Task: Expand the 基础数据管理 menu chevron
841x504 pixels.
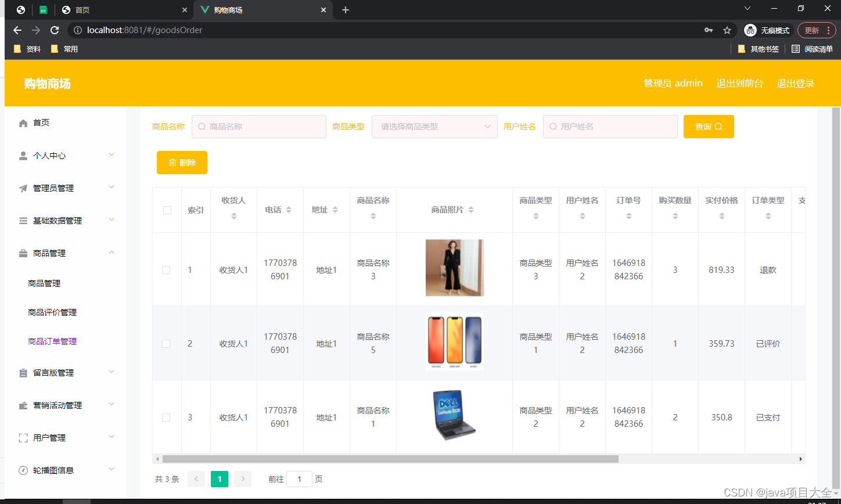Action: click(x=112, y=219)
